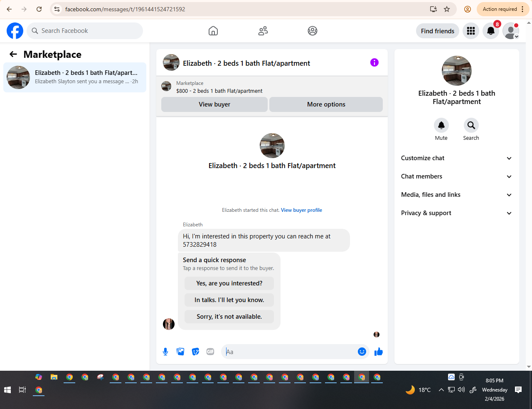Reload the page with refresh icon

tap(39, 9)
